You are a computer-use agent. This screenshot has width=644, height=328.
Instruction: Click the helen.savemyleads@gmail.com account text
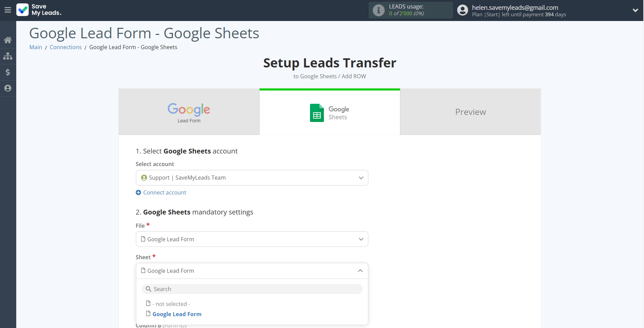point(515,7)
